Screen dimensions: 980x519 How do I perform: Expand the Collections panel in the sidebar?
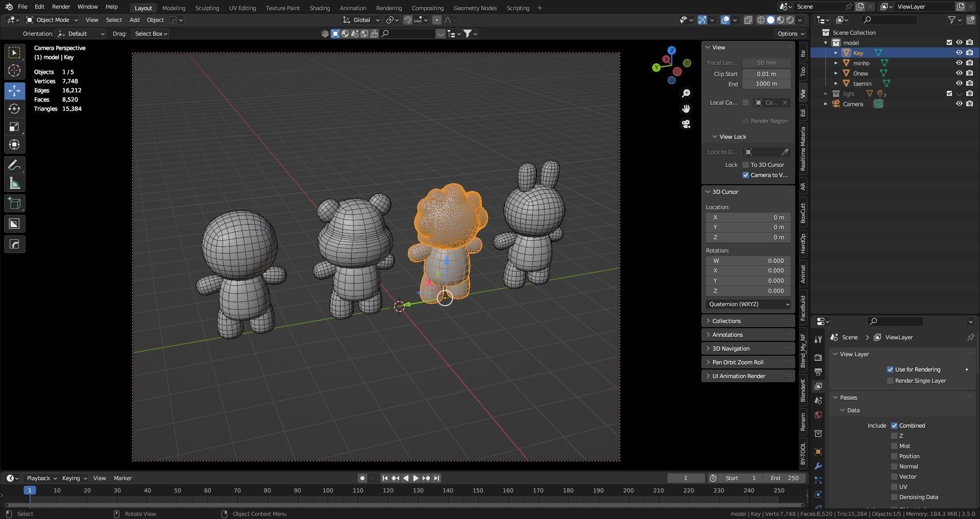[x=726, y=320]
